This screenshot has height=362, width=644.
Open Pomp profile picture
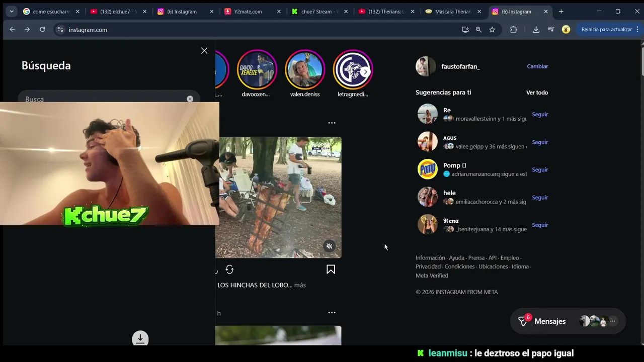coord(428,169)
